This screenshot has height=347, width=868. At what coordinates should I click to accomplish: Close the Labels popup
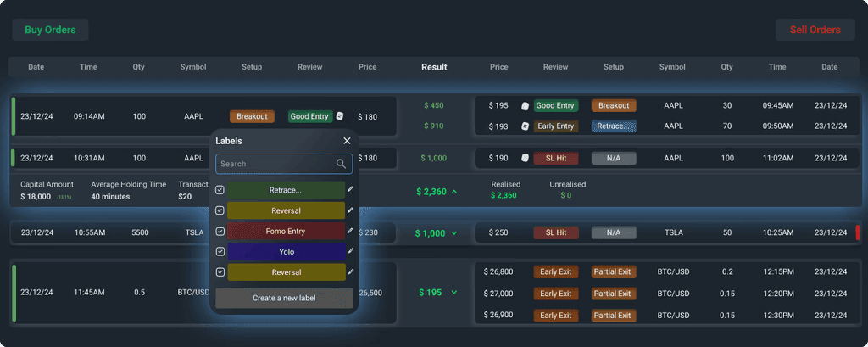point(347,141)
